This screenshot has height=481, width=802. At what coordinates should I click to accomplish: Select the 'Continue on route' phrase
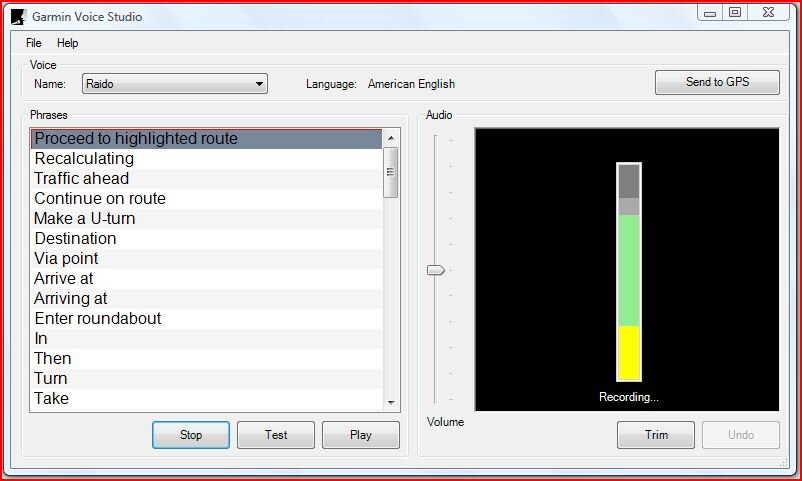pos(206,199)
